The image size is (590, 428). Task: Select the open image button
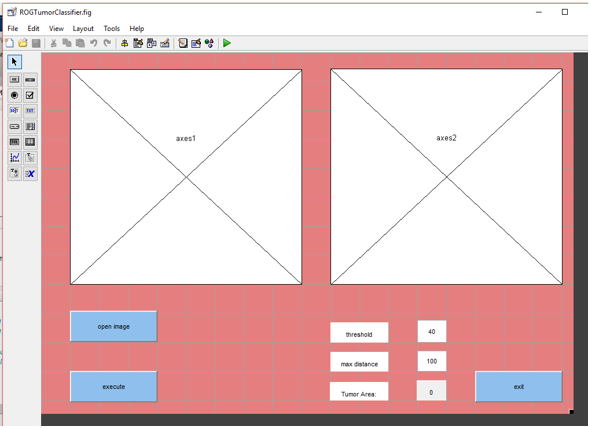pyautogui.click(x=114, y=326)
